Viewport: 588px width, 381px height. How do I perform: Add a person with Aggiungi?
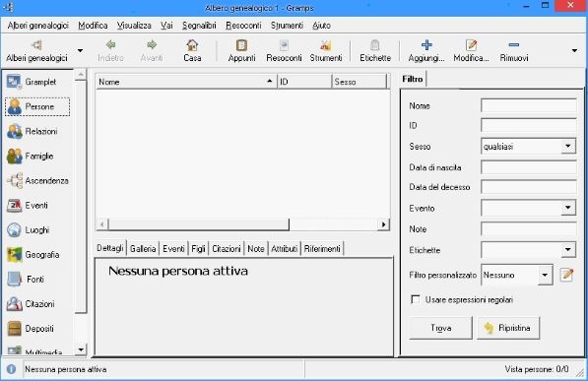426,51
